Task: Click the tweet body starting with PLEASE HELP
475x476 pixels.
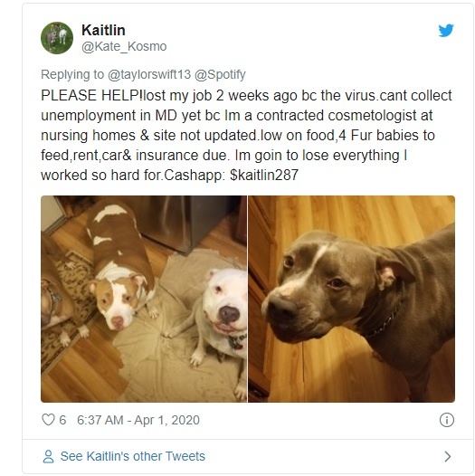Action: tap(246, 136)
